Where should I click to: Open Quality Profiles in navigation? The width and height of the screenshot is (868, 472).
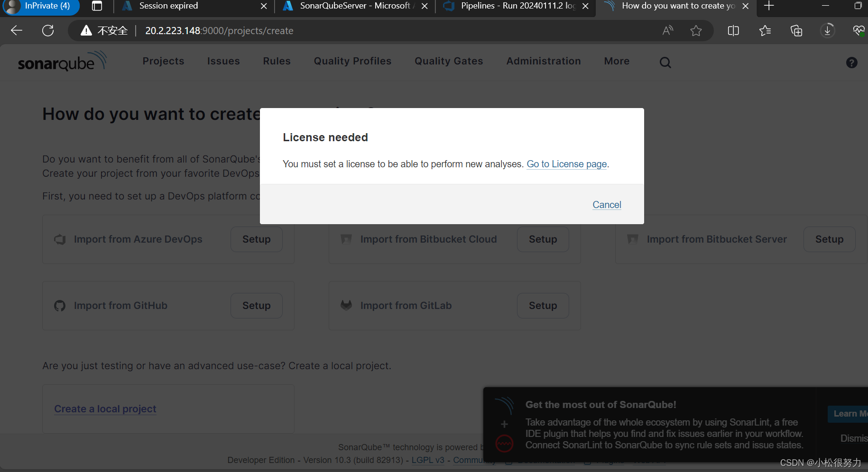pos(352,61)
